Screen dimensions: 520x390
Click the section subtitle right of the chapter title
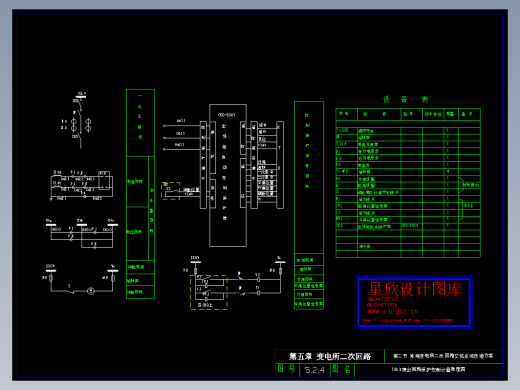(443, 356)
